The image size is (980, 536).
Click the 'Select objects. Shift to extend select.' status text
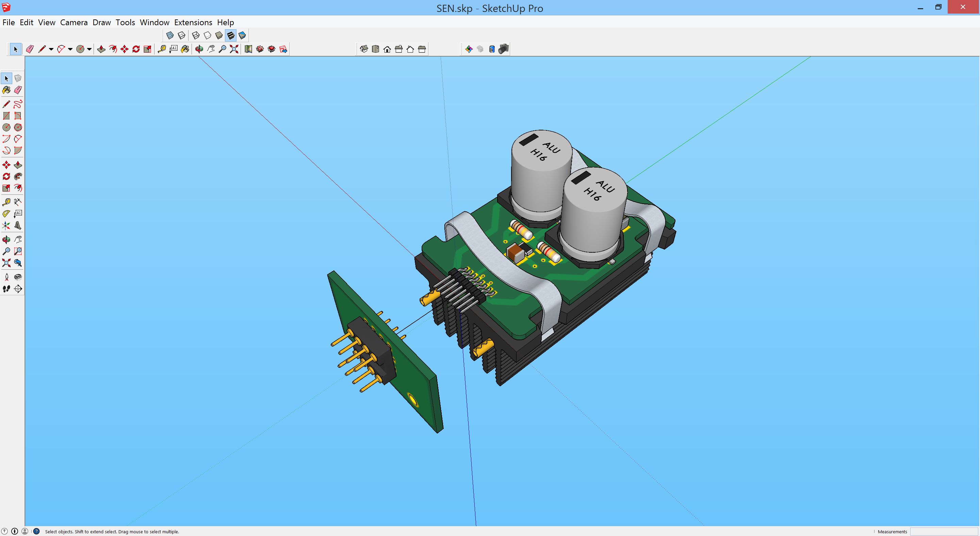(112, 532)
